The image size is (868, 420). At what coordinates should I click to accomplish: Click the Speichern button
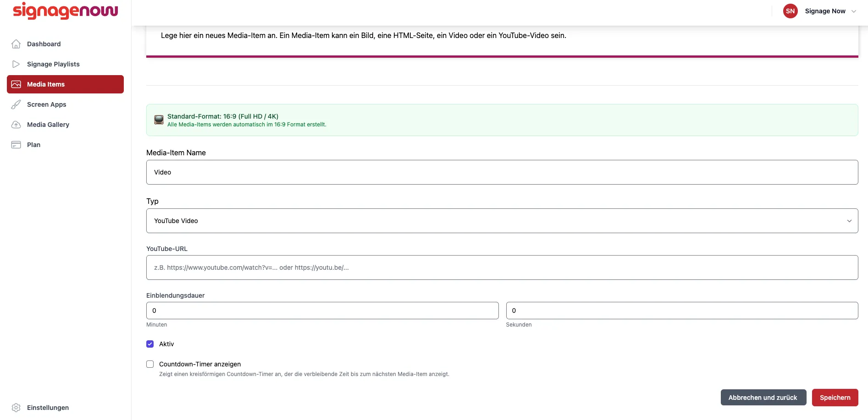pos(835,398)
